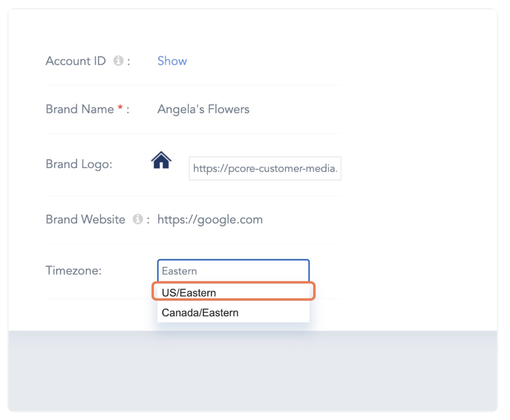Click the red required asterisk by Brand Name
Image resolution: width=510 pixels, height=420 pixels.
(x=120, y=109)
